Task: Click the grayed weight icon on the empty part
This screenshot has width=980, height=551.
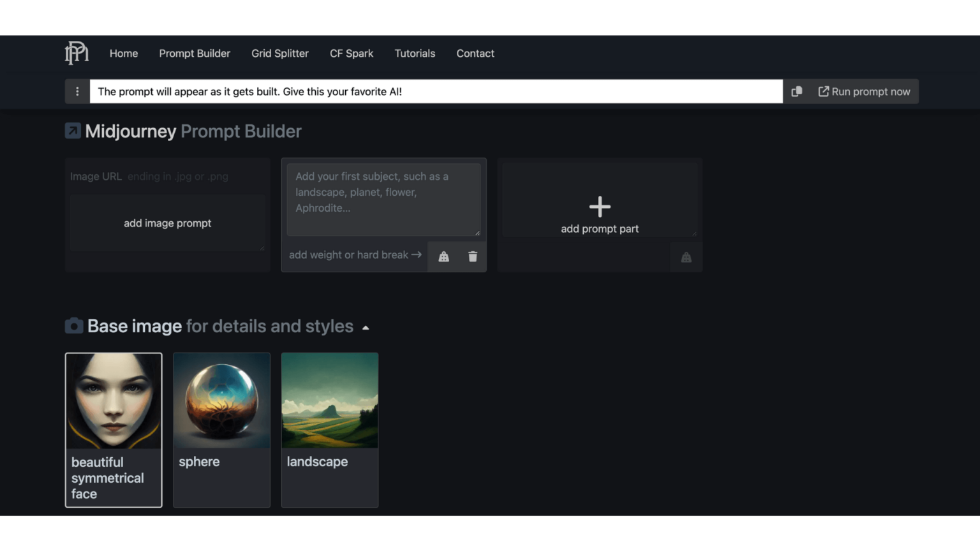Action: [686, 257]
